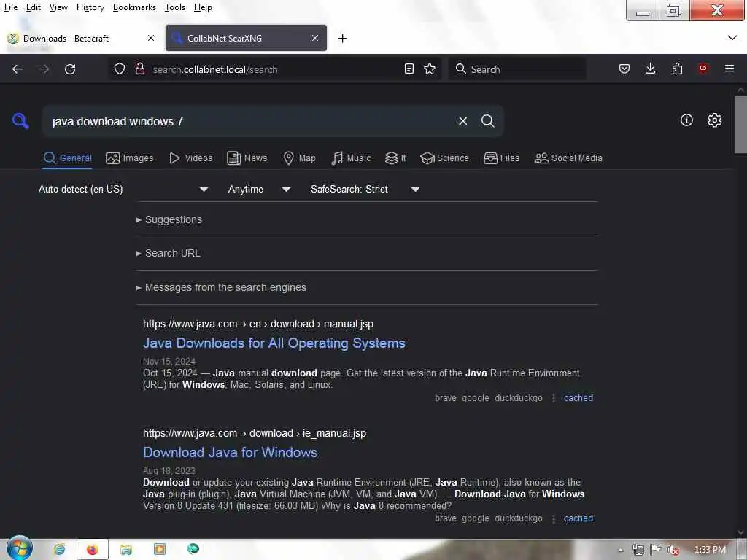Open the Anytime time range dropdown

pyautogui.click(x=260, y=189)
